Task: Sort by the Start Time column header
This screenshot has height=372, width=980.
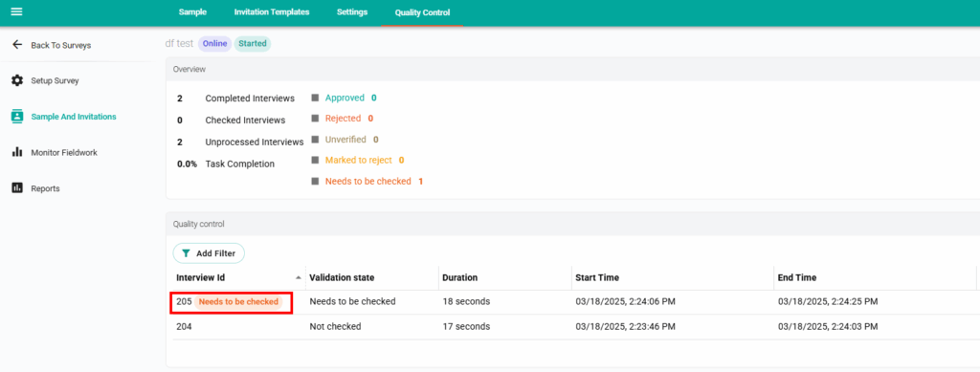Action: click(x=597, y=277)
